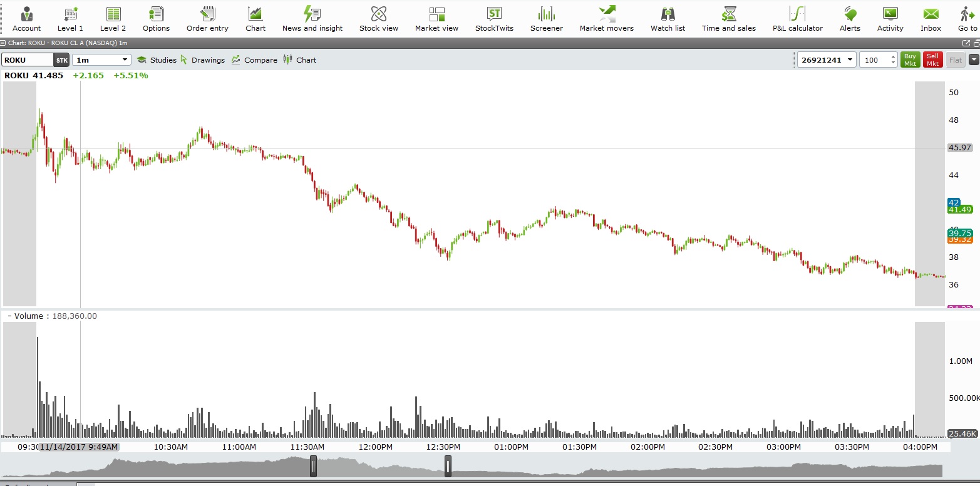Click the 04:00PM time axis label
This screenshot has width=980, height=486.
(920, 447)
